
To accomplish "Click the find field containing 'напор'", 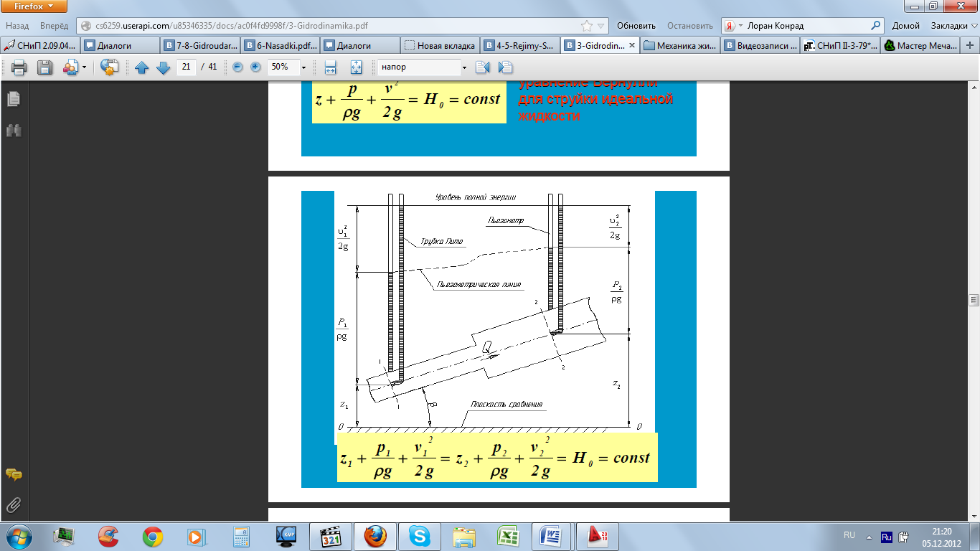I will tap(418, 67).
